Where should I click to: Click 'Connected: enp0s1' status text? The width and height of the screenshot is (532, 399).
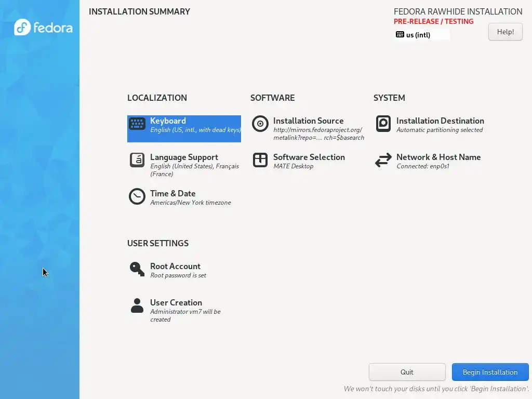(x=423, y=166)
